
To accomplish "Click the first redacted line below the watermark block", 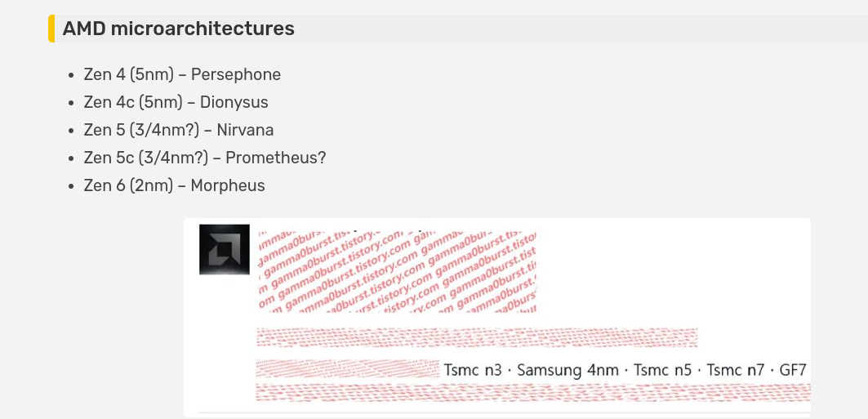I will click(x=477, y=337).
